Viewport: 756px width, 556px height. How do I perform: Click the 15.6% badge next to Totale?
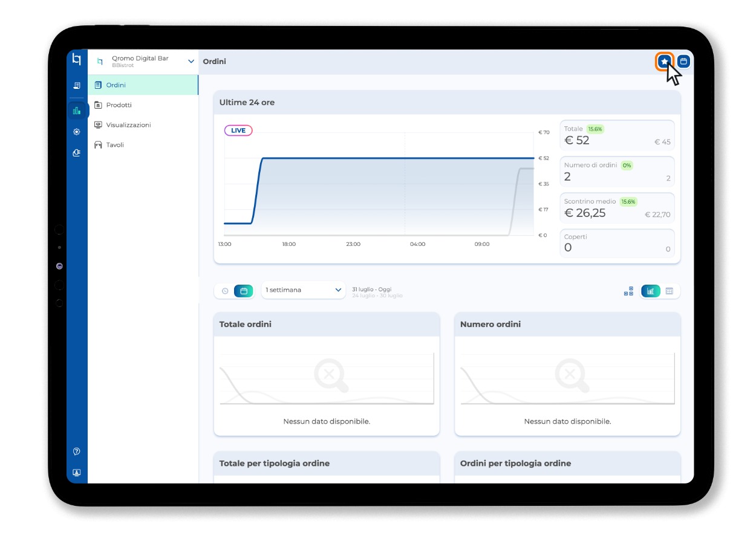point(596,129)
